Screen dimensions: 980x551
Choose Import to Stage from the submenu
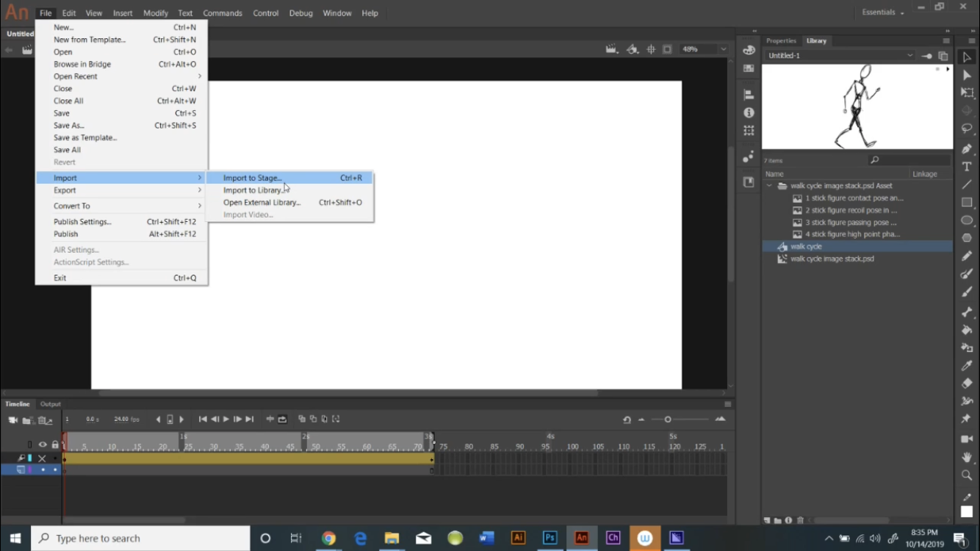tap(253, 178)
